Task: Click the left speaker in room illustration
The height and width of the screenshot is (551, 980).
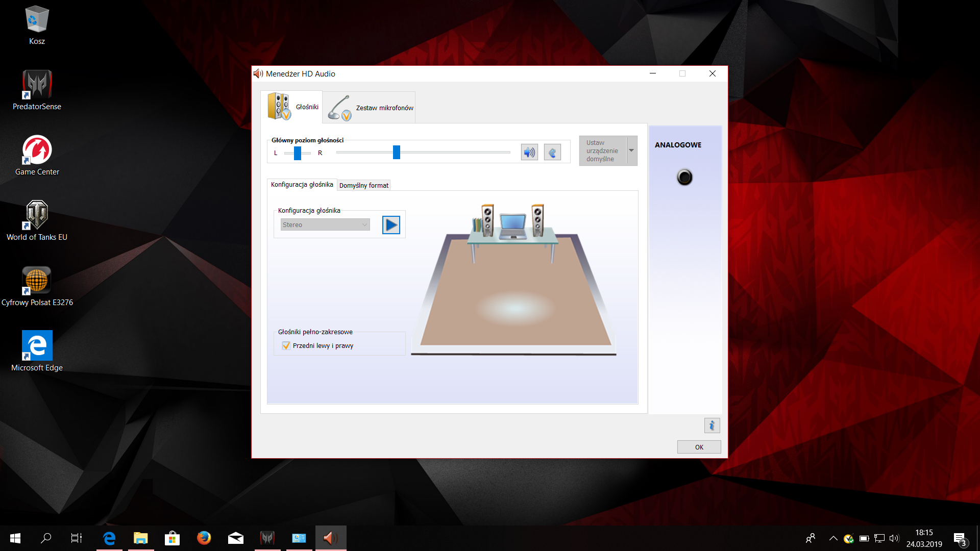Action: (487, 220)
